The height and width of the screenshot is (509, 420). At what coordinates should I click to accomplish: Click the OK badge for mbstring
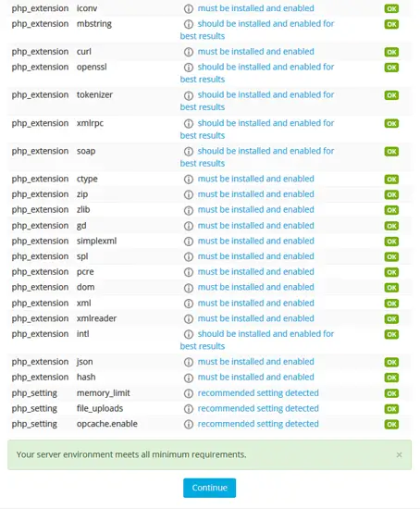(391, 24)
